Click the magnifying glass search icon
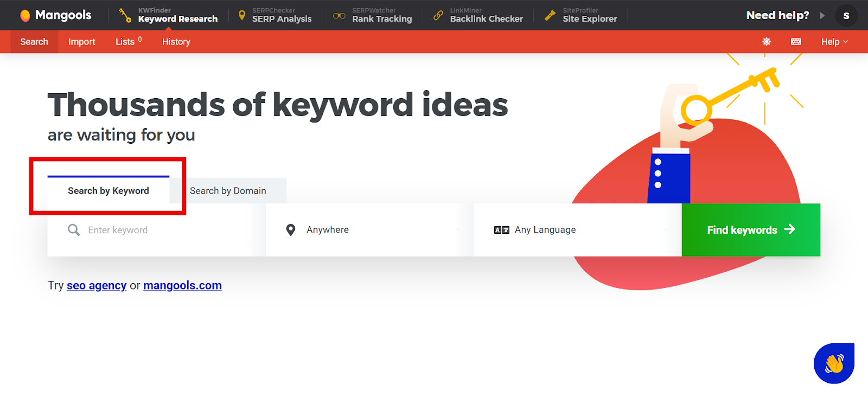Image resolution: width=868 pixels, height=397 pixels. coord(74,230)
